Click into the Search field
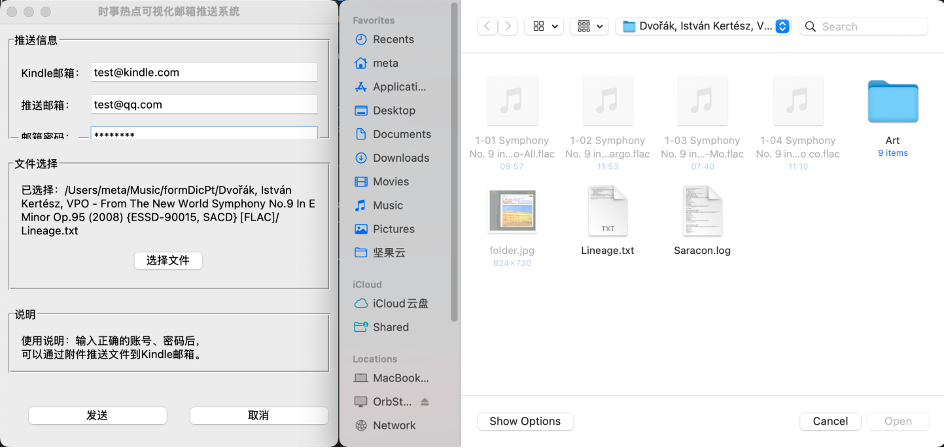 pos(870,27)
